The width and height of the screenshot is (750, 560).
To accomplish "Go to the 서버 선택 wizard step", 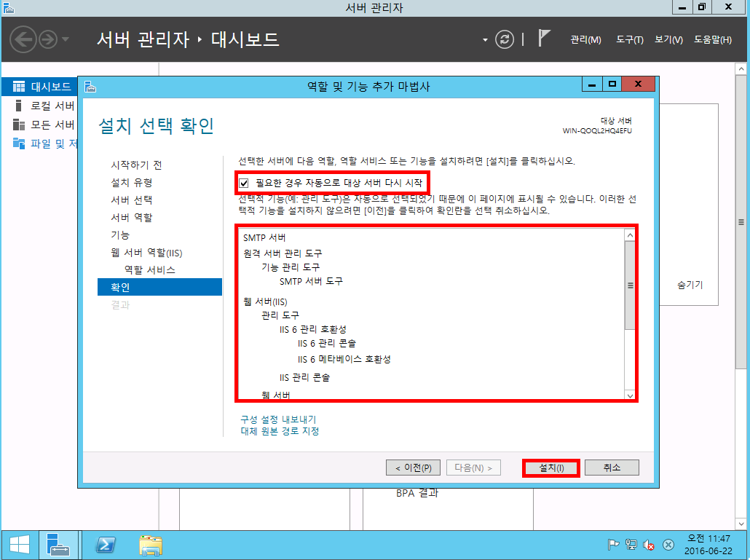I will (132, 200).
